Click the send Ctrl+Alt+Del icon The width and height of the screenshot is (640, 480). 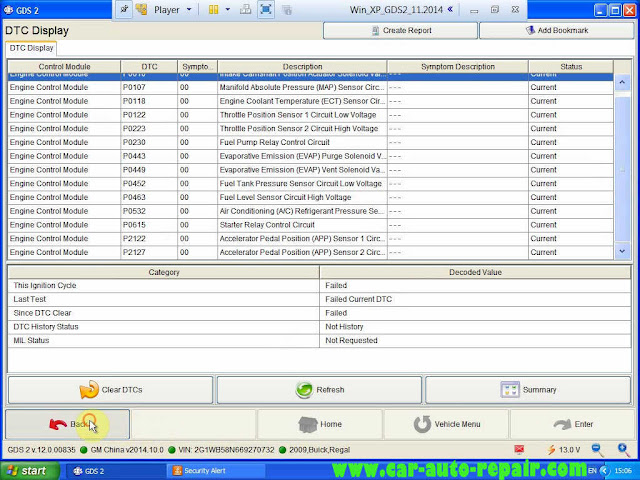pos(245,9)
